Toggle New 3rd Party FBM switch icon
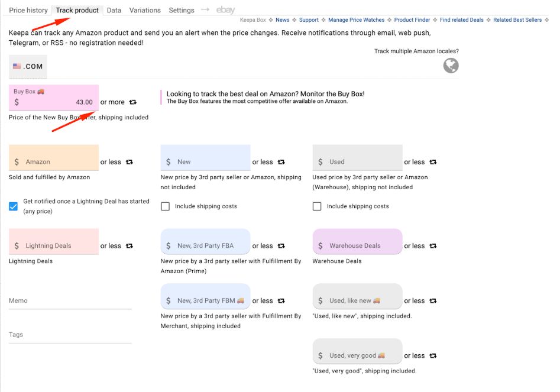The height and width of the screenshot is (392, 560). tap(281, 301)
